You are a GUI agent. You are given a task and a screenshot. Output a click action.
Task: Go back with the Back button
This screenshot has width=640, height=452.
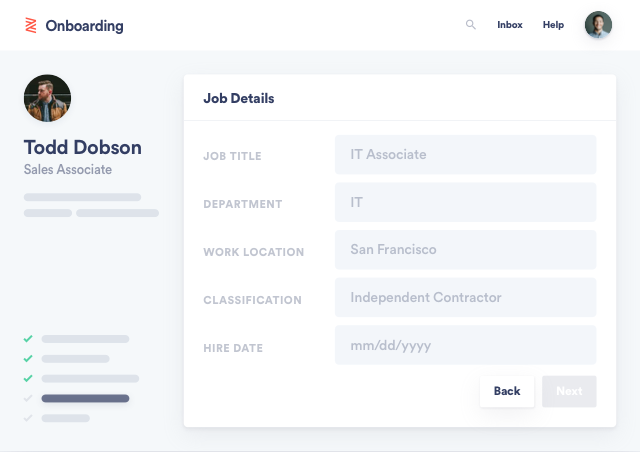[x=507, y=391]
